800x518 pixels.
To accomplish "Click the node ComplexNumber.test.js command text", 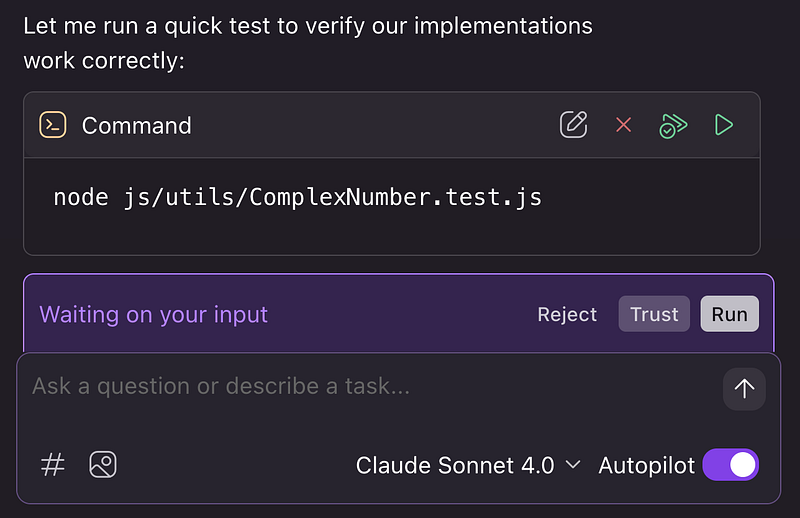I will coord(297,197).
